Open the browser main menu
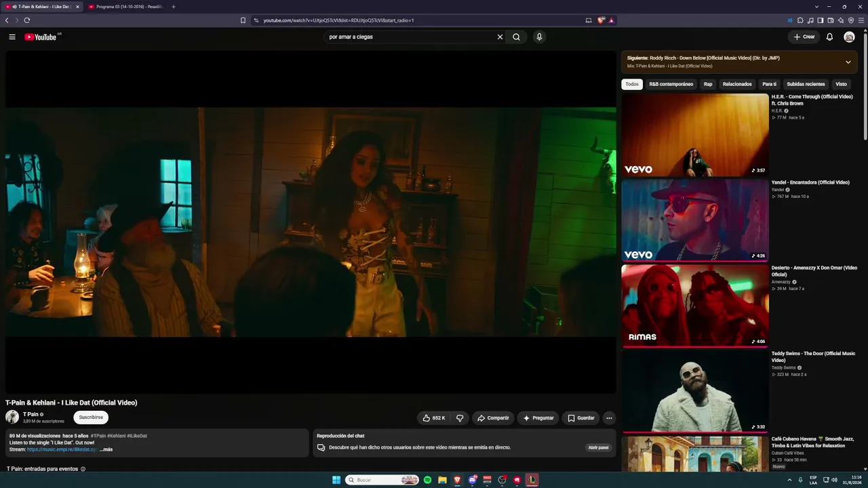This screenshot has width=868, height=488. point(861,20)
